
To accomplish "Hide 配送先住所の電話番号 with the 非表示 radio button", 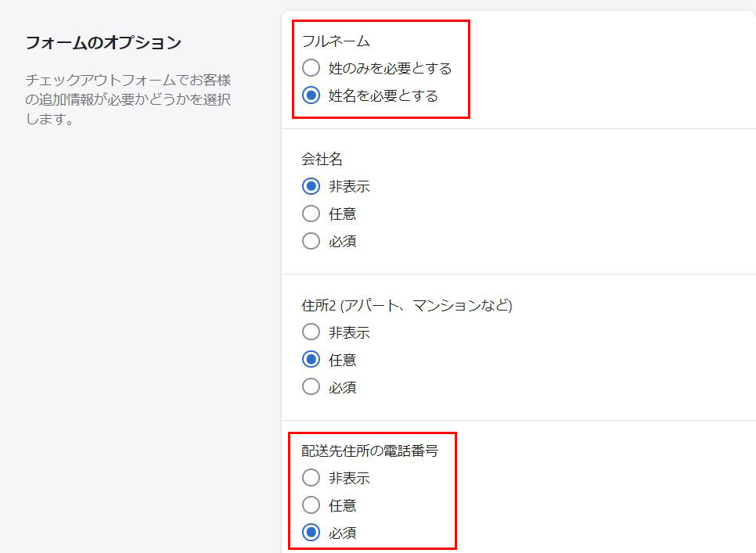I will coord(311,478).
